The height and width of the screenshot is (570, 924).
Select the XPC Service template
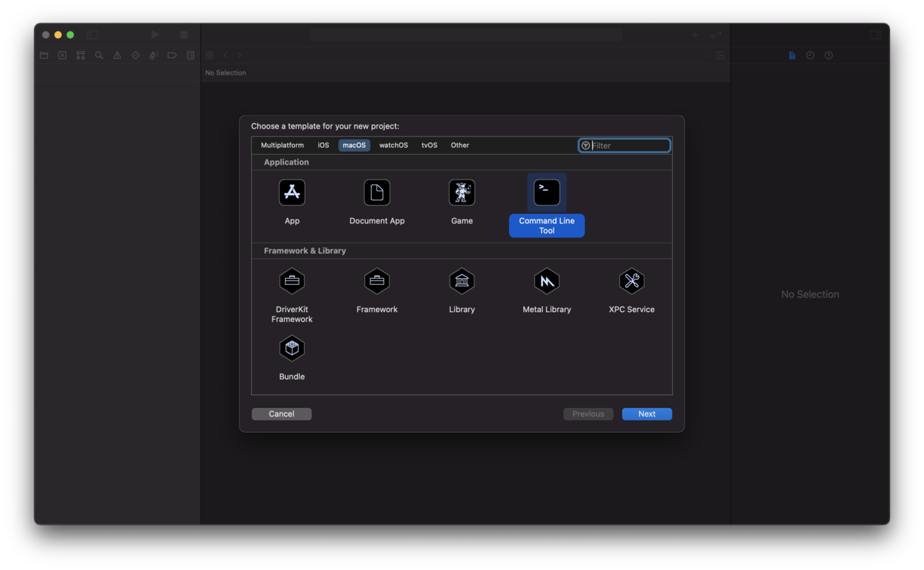pyautogui.click(x=631, y=281)
